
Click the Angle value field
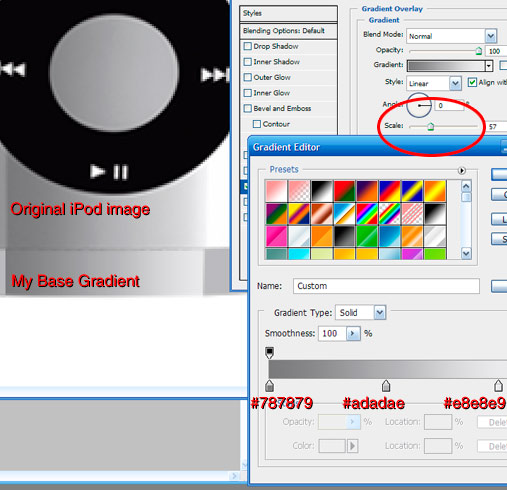tap(450, 106)
